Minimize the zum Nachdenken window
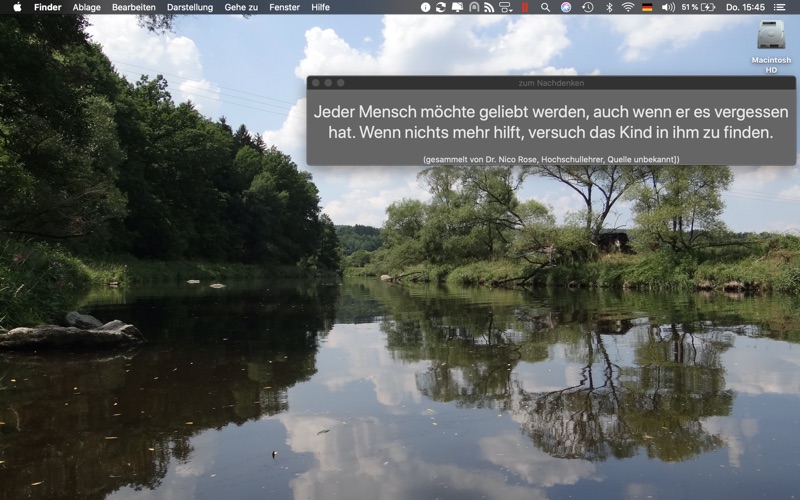 pos(328,83)
